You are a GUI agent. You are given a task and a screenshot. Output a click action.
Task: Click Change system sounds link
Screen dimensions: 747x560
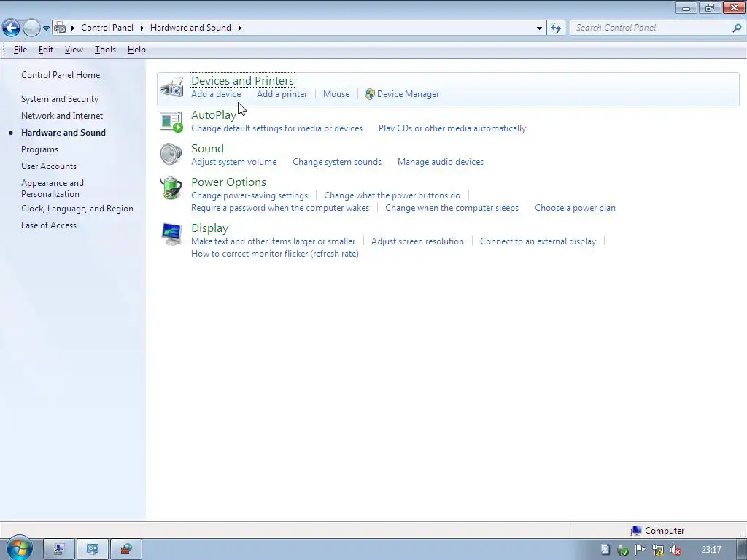(337, 162)
